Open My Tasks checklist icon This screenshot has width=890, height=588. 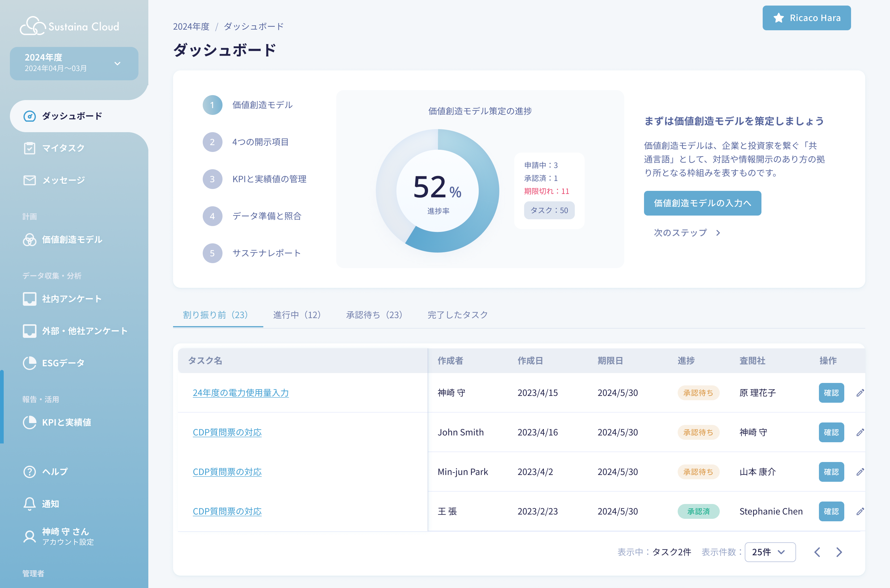[x=30, y=148]
